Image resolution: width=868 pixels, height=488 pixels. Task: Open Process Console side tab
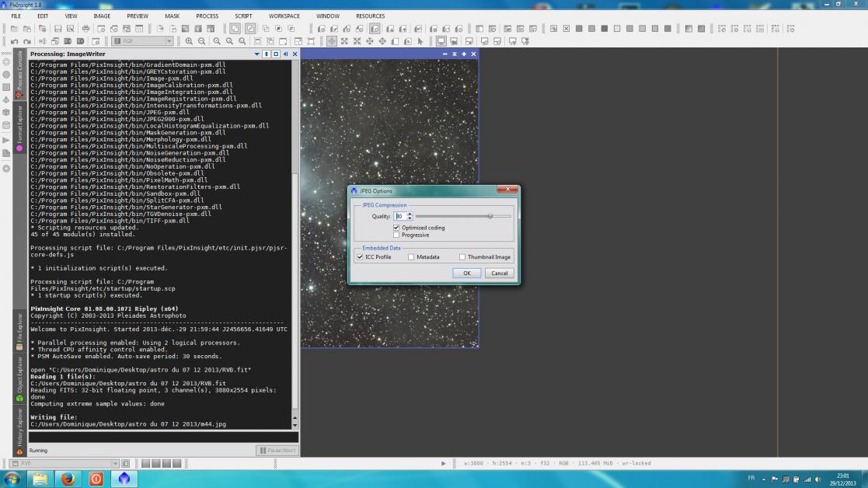pos(19,74)
